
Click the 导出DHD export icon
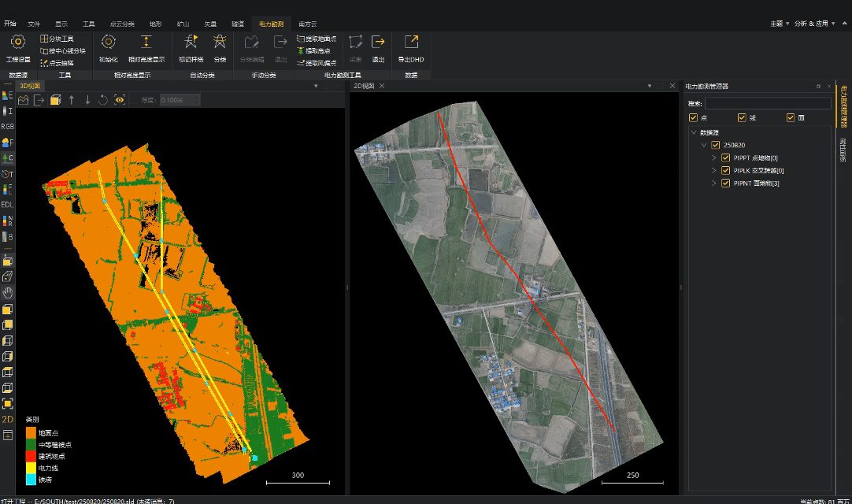pyautogui.click(x=410, y=43)
